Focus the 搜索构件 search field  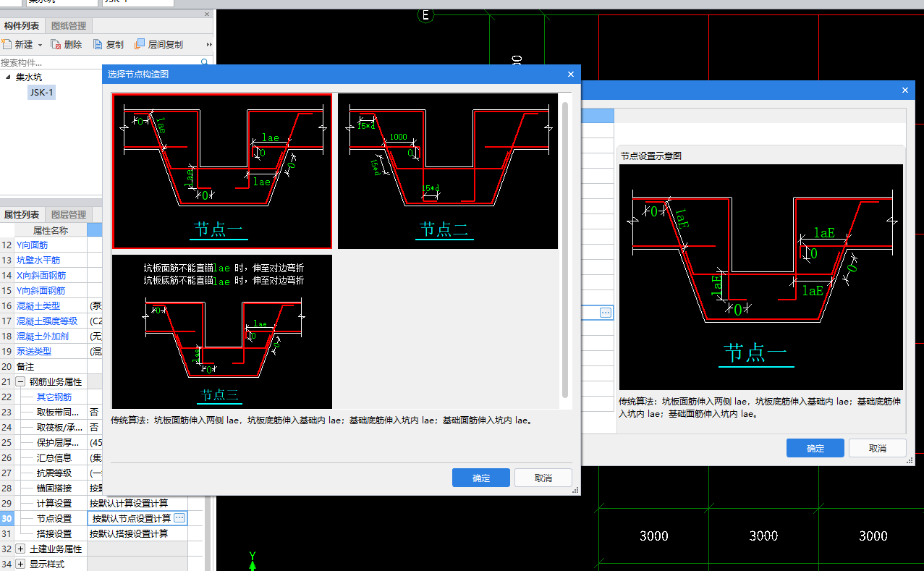pyautogui.click(x=99, y=62)
